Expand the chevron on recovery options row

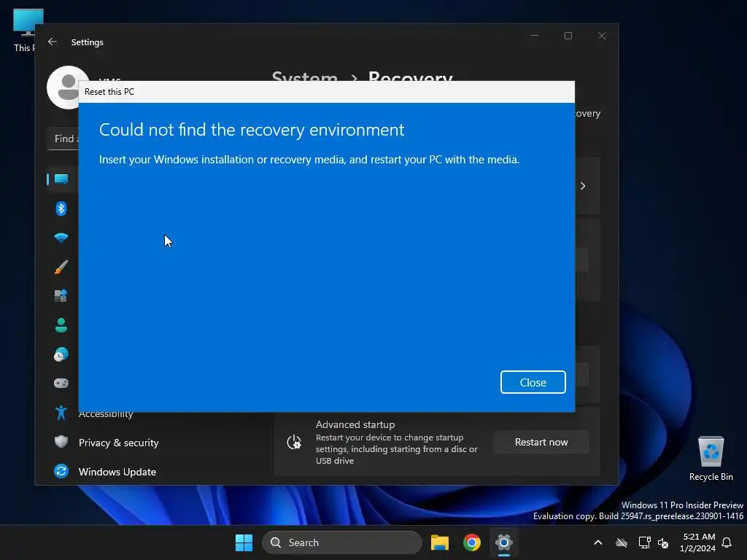pos(583,186)
